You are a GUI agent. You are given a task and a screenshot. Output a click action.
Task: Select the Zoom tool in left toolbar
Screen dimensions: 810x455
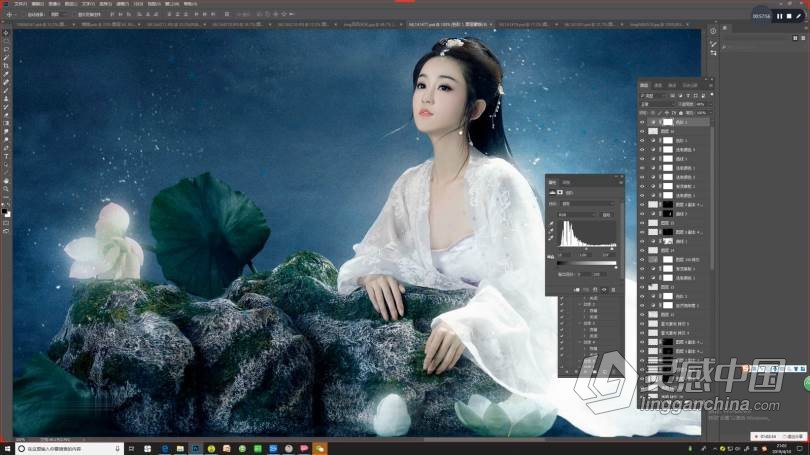(6, 189)
